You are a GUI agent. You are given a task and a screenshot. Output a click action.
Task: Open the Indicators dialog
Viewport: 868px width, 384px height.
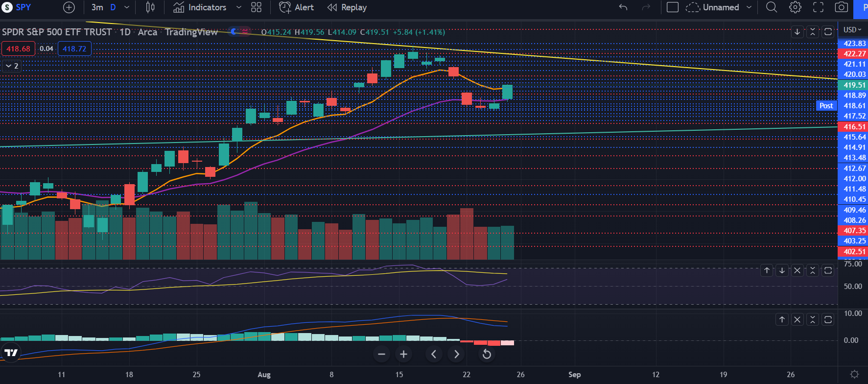pos(200,7)
